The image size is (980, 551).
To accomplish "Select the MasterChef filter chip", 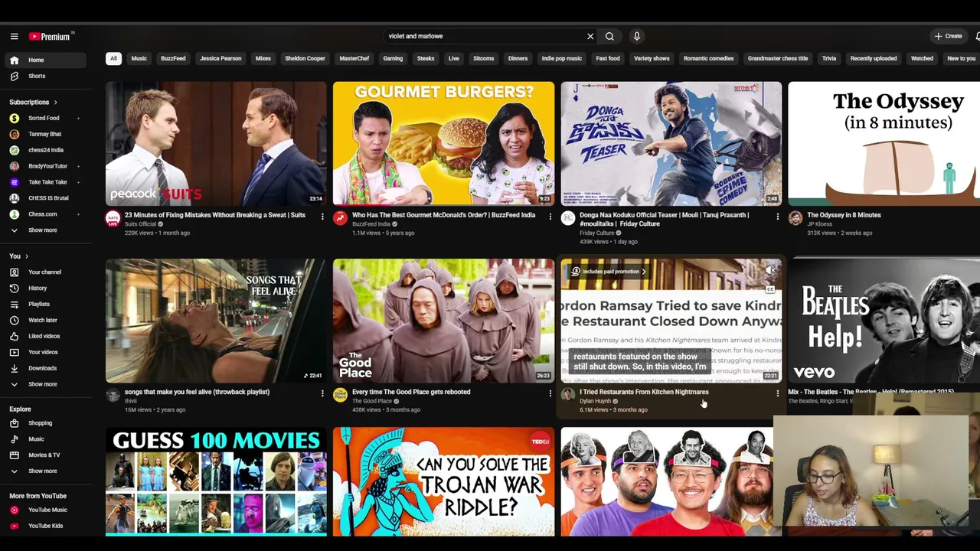I will click(x=354, y=58).
